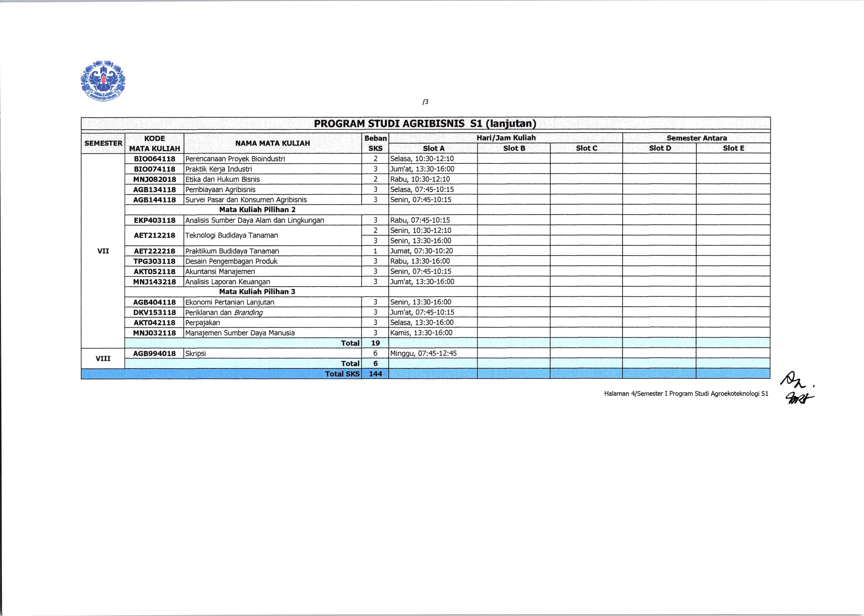Click the Praktik Kerja Industri course name
The image size is (864, 616).
point(219,169)
